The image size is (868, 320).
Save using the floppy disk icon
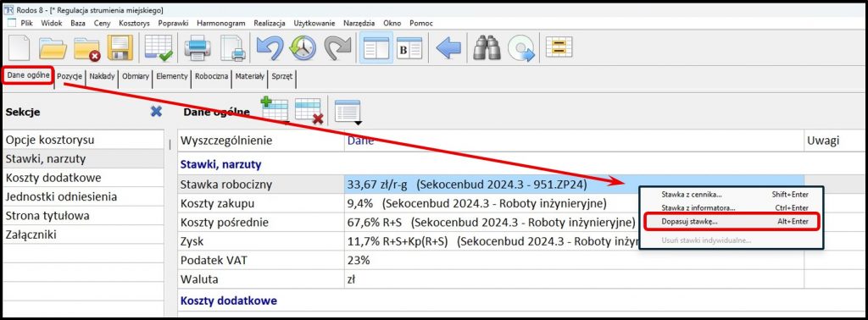click(x=120, y=48)
